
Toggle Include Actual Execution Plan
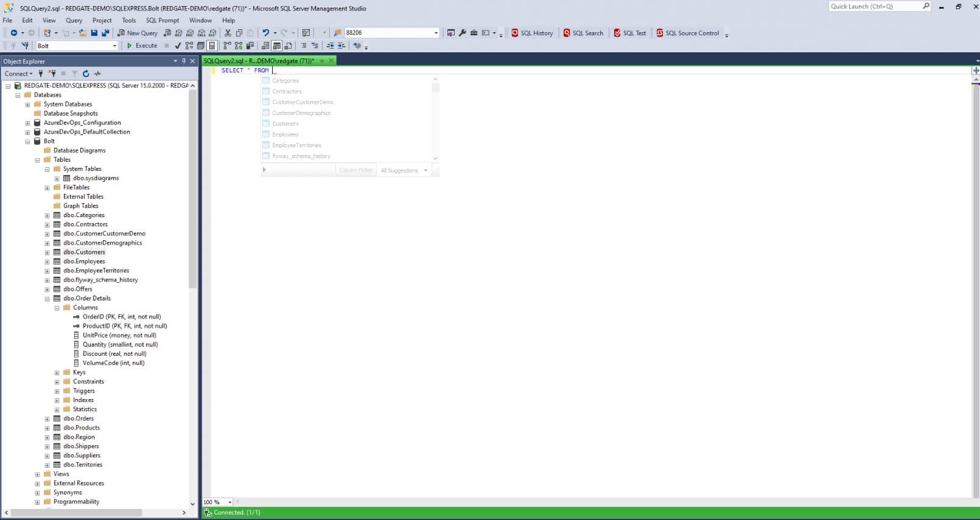tap(227, 46)
